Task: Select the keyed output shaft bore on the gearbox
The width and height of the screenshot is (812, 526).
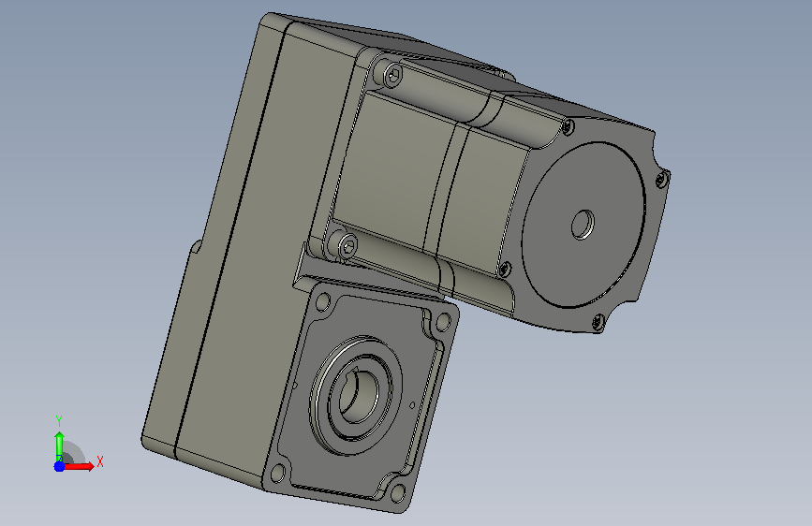Action: tap(359, 396)
